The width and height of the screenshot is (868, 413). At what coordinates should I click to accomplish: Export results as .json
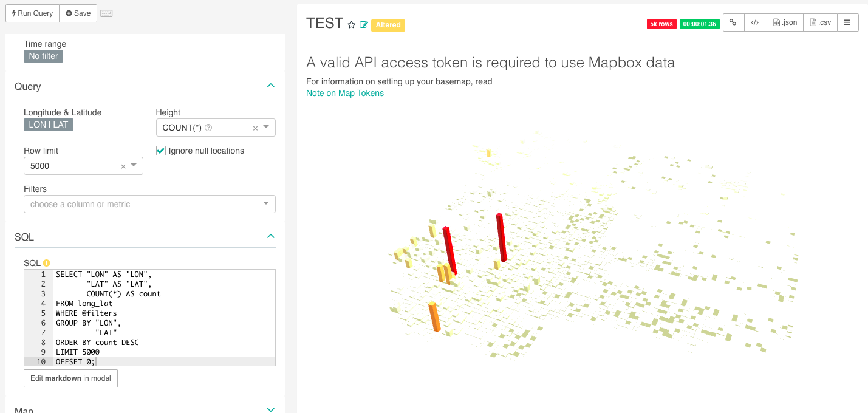[x=785, y=22]
